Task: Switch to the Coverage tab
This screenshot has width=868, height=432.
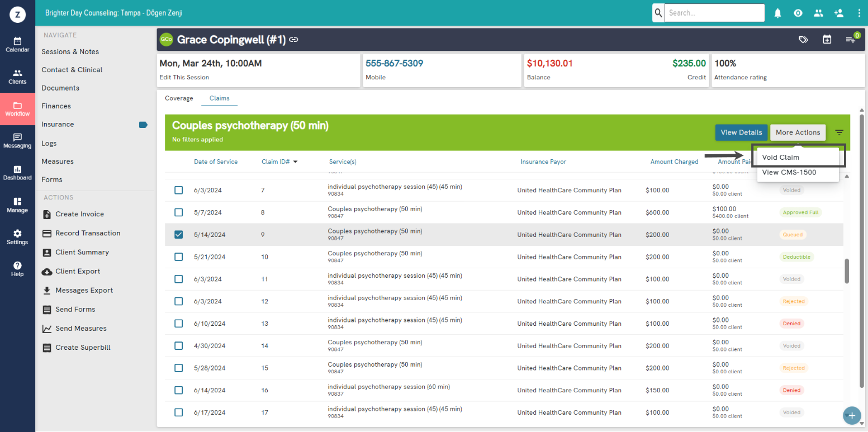Action: [x=179, y=98]
